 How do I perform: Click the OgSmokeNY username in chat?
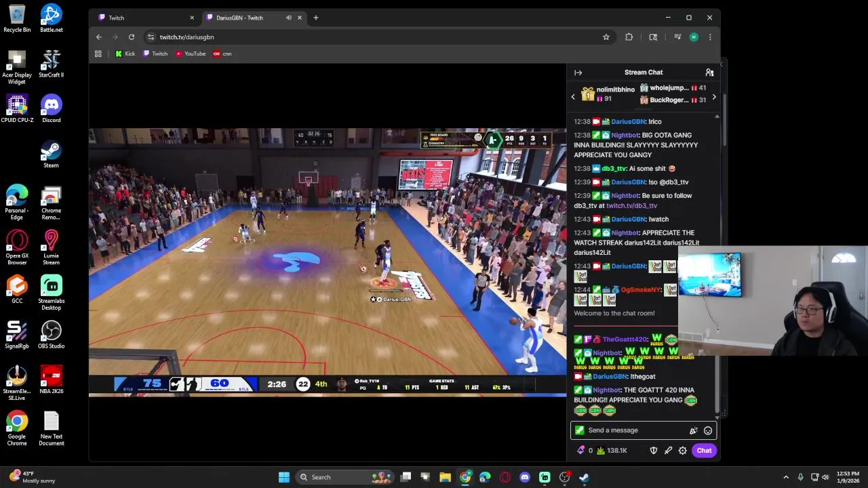coord(641,290)
